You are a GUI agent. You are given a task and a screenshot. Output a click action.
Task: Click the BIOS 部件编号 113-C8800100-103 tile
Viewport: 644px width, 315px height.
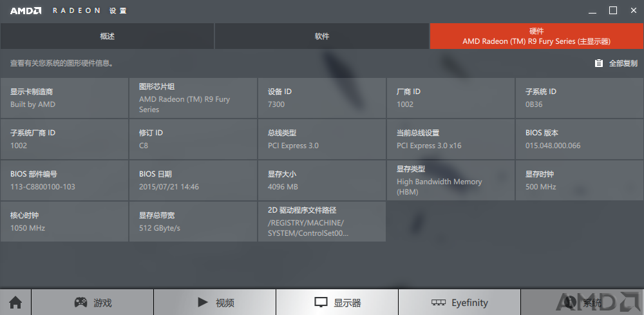pos(64,180)
